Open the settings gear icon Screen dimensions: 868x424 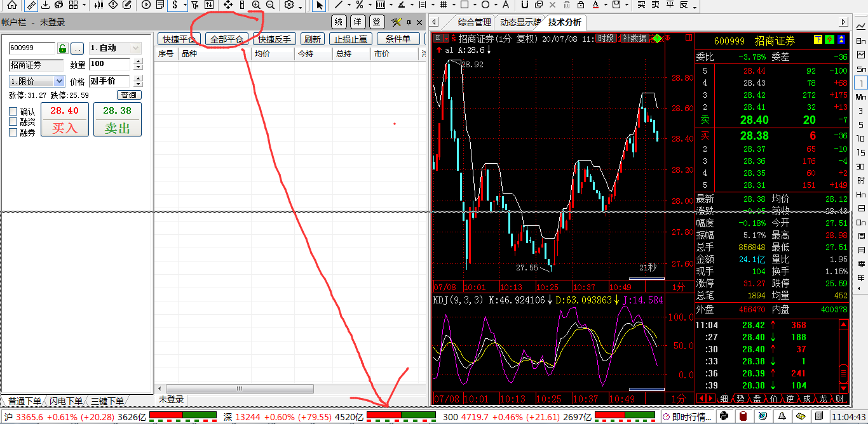click(x=289, y=5)
